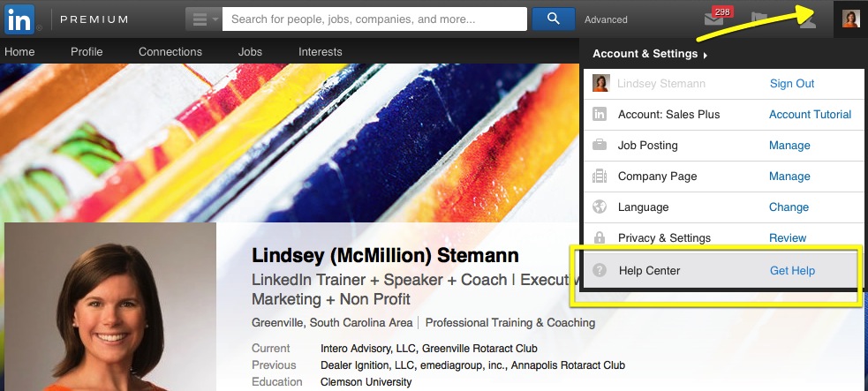Click Professional Training & Coaching industry
The height and width of the screenshot is (391, 868).
pyautogui.click(x=509, y=322)
